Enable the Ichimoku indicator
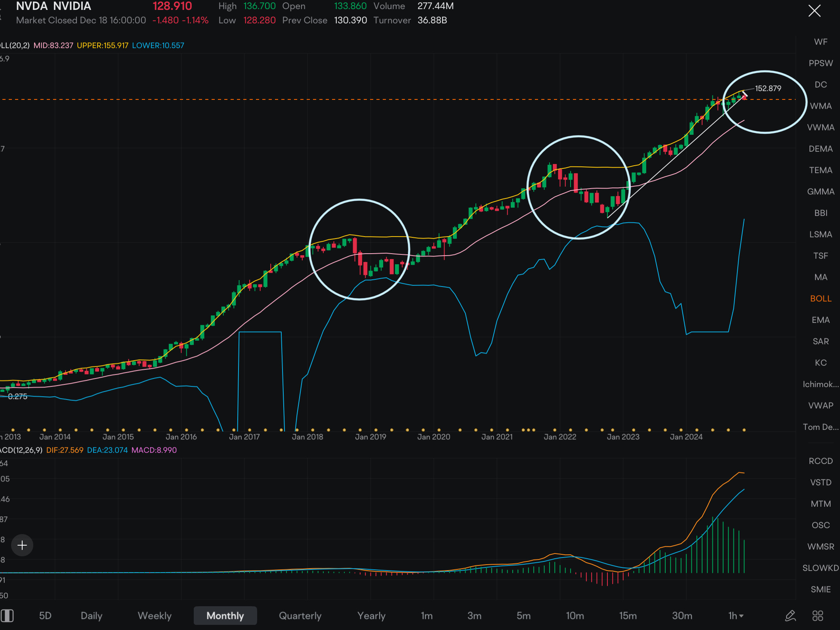840x630 pixels. pyautogui.click(x=821, y=384)
